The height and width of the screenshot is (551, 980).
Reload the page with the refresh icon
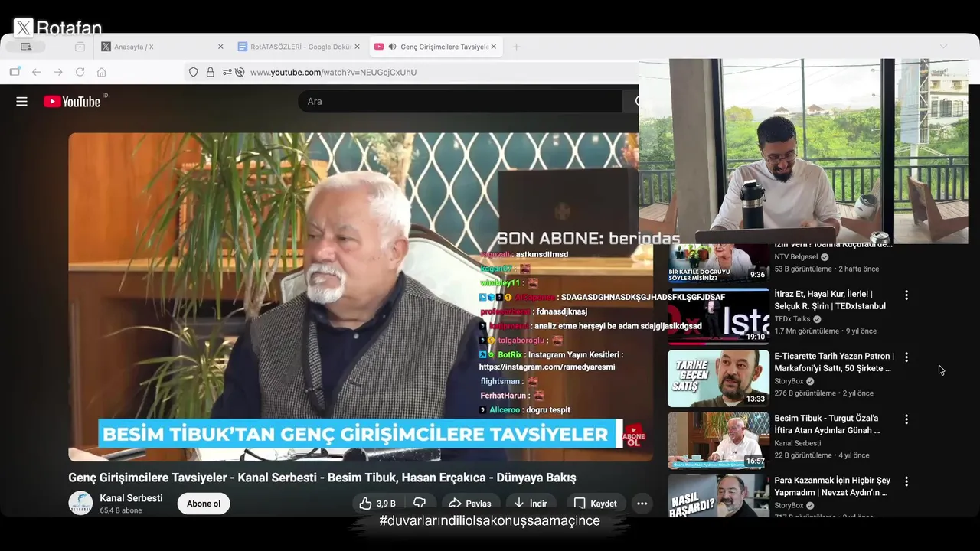pyautogui.click(x=80, y=72)
